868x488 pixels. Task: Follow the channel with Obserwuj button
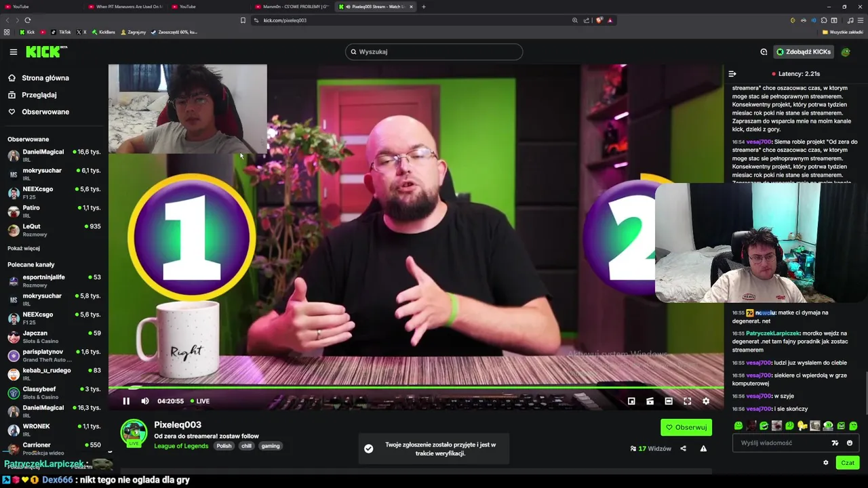(686, 428)
